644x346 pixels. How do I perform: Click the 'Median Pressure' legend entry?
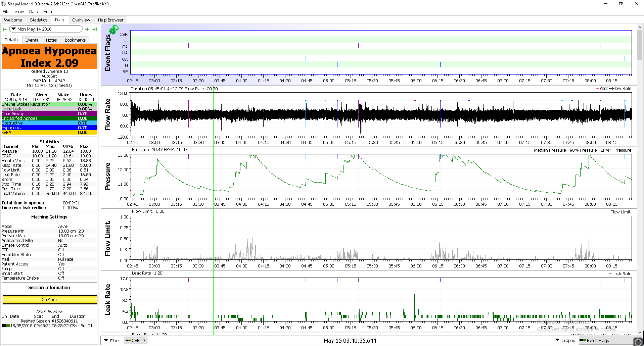(550, 150)
